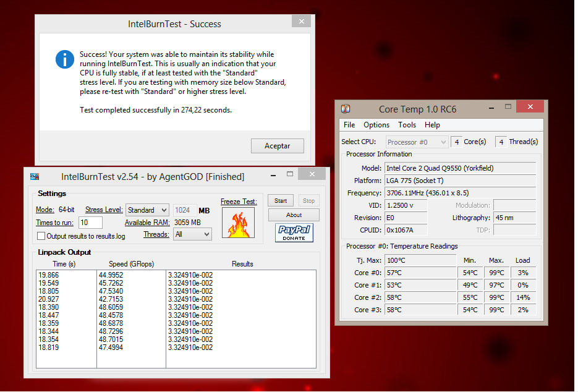The height and width of the screenshot is (392, 578).
Task: Click the CPUID value 0x1067A
Action: click(406, 230)
